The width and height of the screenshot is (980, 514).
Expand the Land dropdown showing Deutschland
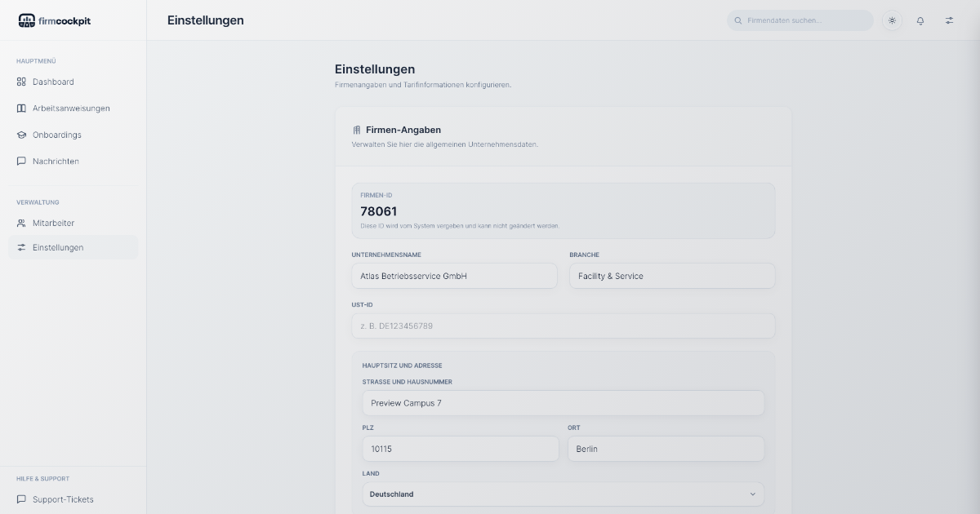point(555,494)
